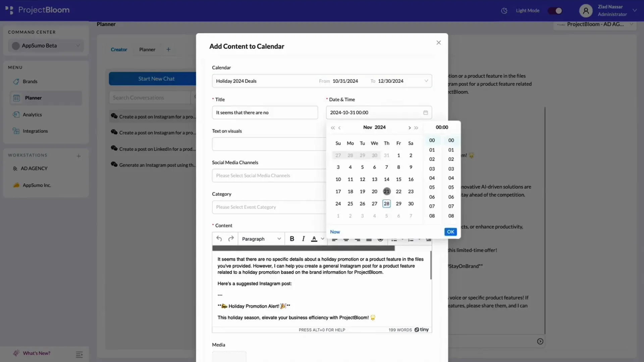The width and height of the screenshot is (644, 362).
Task: Open Generate an Instagram post conversation
Action: pyautogui.click(x=153, y=165)
